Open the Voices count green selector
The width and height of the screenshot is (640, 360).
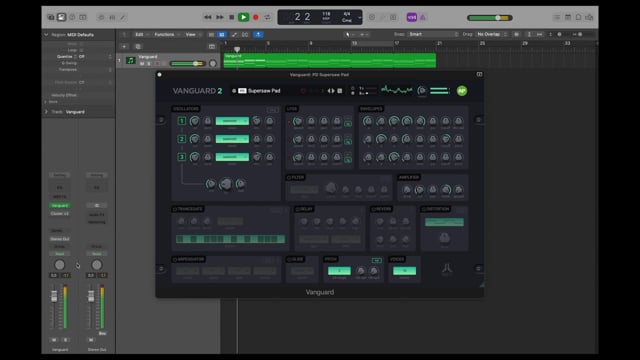tap(404, 271)
